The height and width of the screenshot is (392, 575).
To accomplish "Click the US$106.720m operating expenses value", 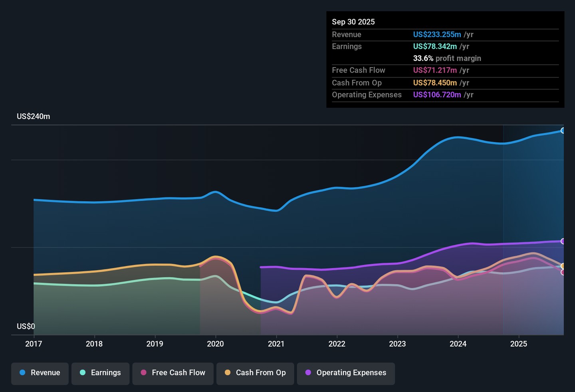I will [x=437, y=95].
